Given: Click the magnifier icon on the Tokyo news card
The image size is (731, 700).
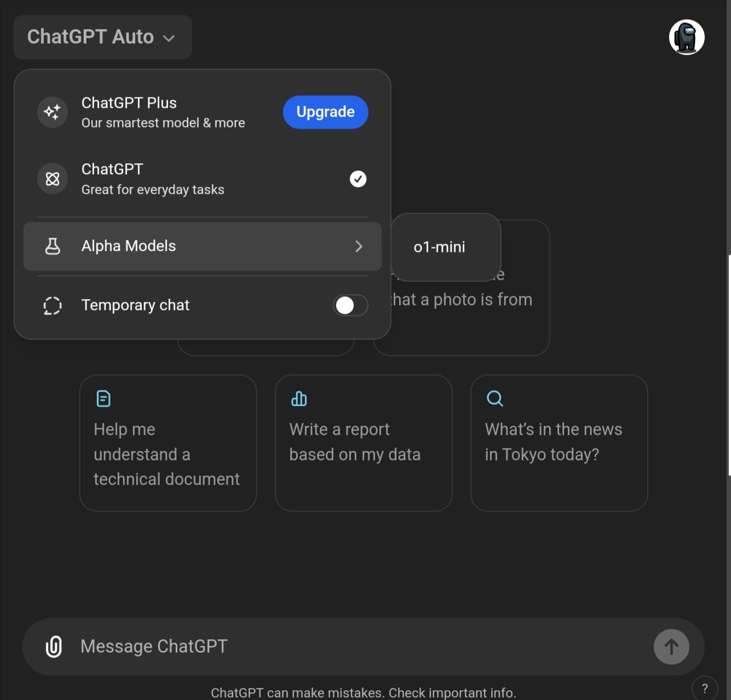Looking at the screenshot, I should point(494,398).
